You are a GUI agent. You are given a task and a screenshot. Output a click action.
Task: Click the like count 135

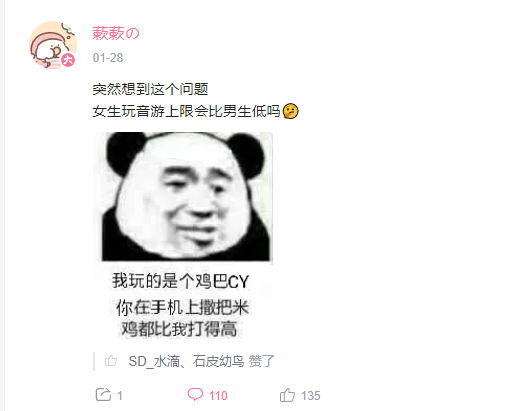coord(311,396)
